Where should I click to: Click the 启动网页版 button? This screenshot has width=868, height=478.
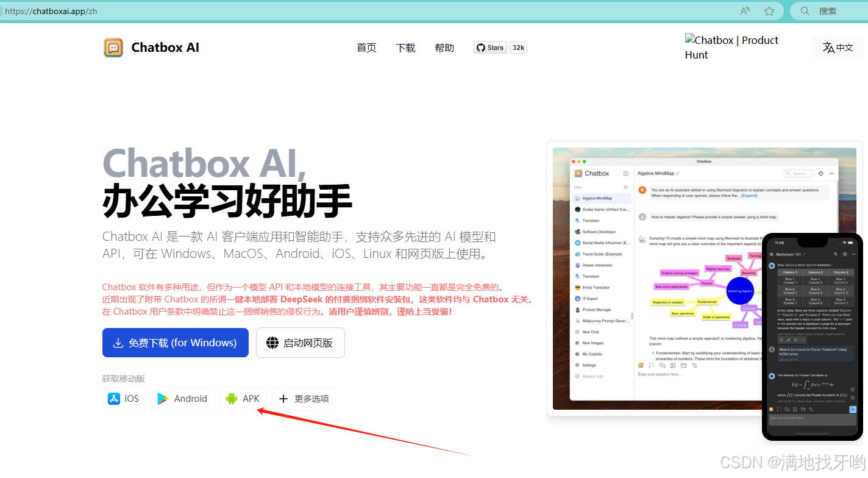301,343
